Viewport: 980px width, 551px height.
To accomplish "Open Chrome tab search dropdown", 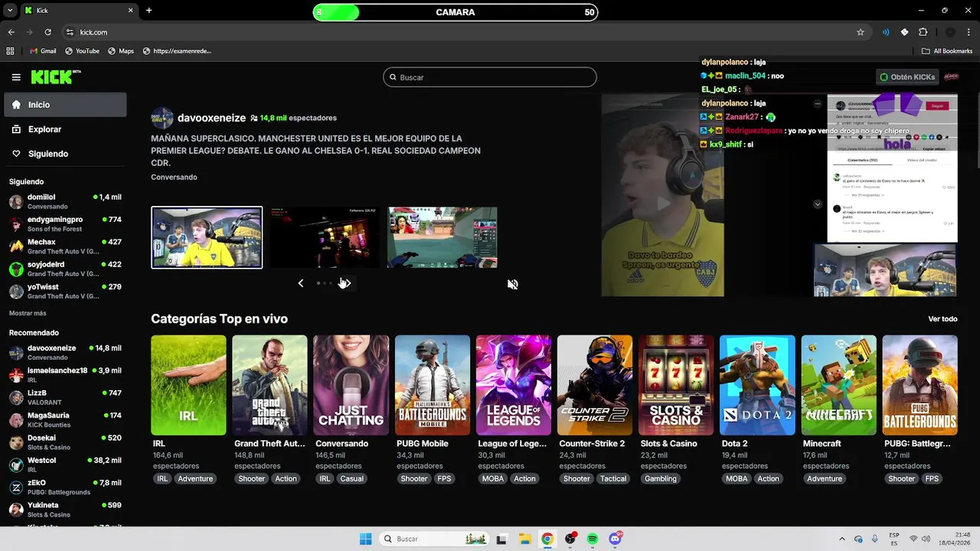I will (10, 11).
